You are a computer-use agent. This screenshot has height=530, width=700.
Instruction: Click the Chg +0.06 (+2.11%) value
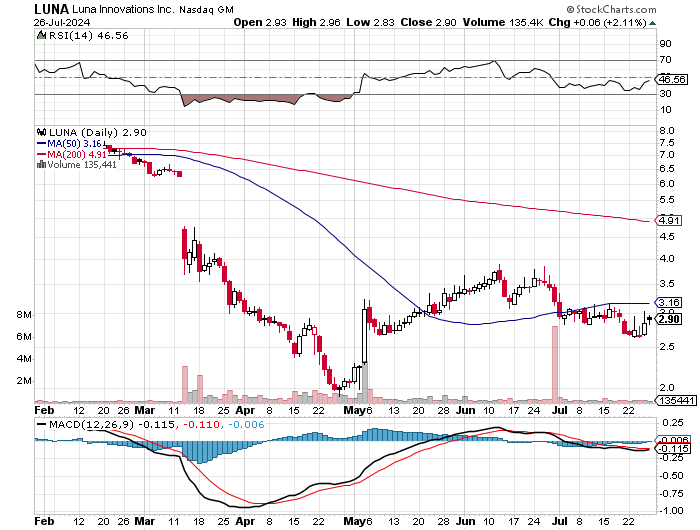(597, 22)
